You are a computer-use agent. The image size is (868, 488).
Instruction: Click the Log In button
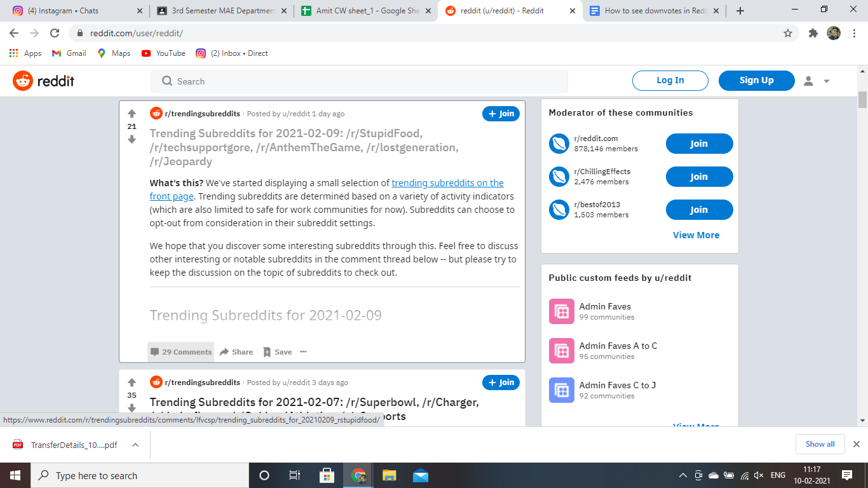pyautogui.click(x=670, y=81)
